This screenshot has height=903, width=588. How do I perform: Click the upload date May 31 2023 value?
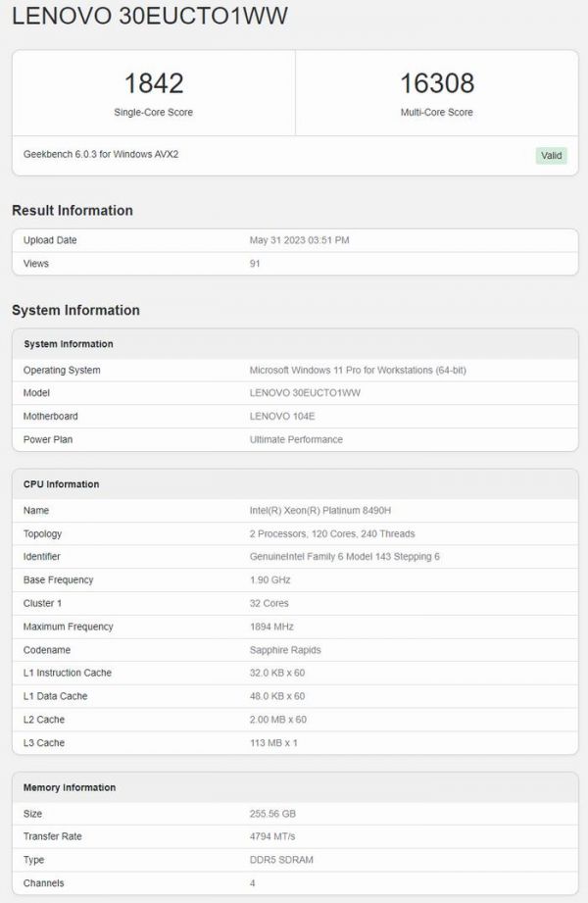300,240
